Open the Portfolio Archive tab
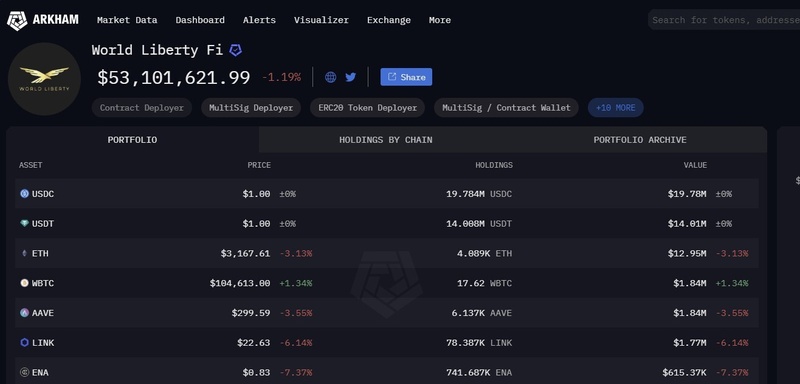The width and height of the screenshot is (800, 384). [640, 140]
